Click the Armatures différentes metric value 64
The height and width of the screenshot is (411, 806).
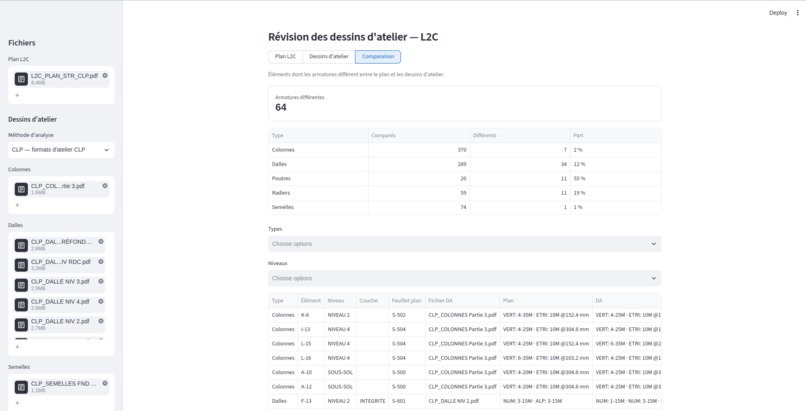pyautogui.click(x=281, y=107)
